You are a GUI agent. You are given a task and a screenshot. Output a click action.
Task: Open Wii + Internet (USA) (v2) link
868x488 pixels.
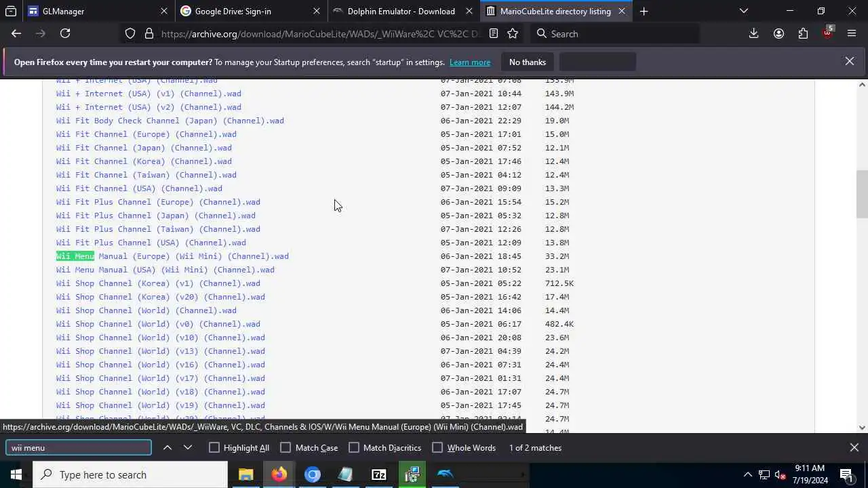pos(149,107)
